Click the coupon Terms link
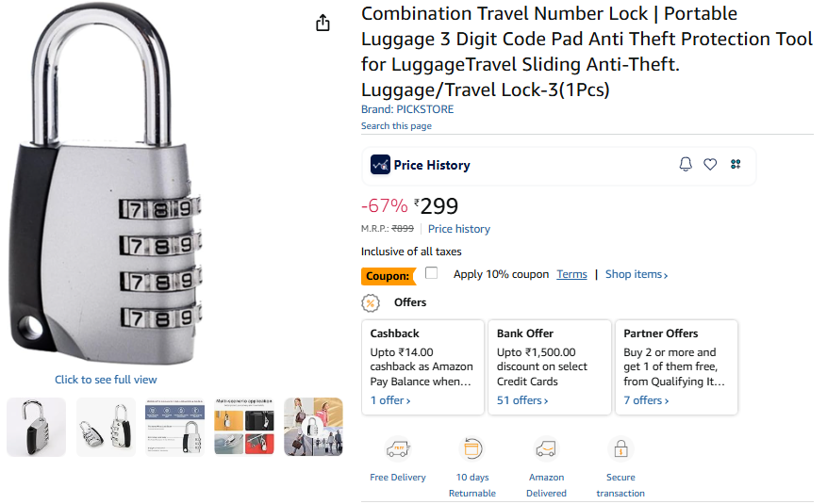This screenshot has width=827, height=504. (x=571, y=274)
